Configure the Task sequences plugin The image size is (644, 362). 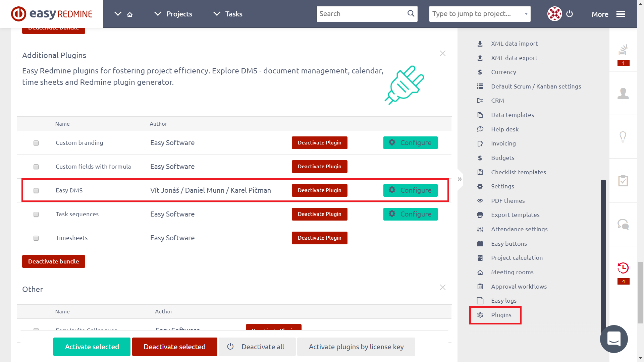[410, 214]
